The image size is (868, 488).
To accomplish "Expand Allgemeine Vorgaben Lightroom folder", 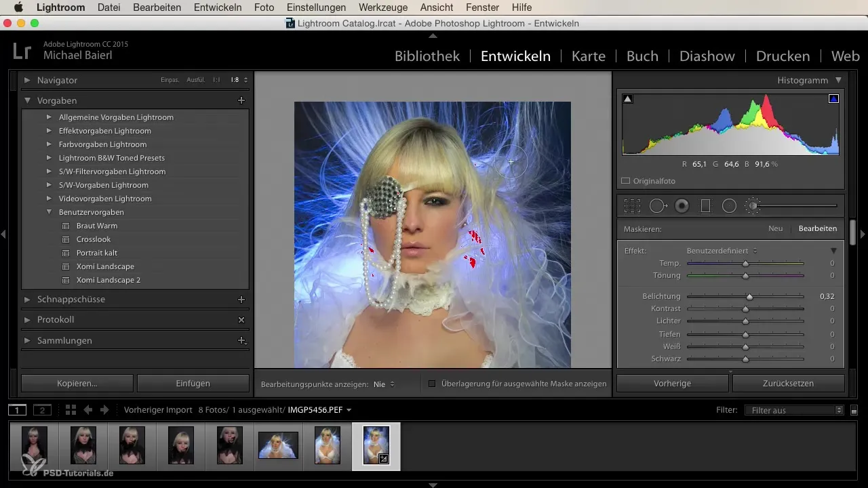I will click(49, 117).
